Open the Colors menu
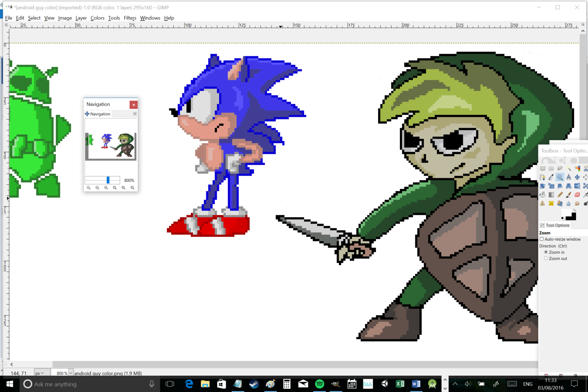 97,18
